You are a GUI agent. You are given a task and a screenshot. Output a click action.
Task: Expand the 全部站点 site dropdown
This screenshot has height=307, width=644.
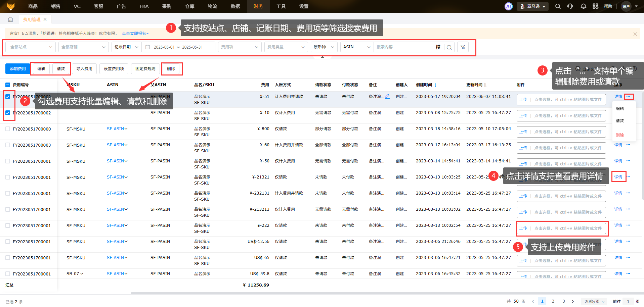pyautogui.click(x=31, y=47)
